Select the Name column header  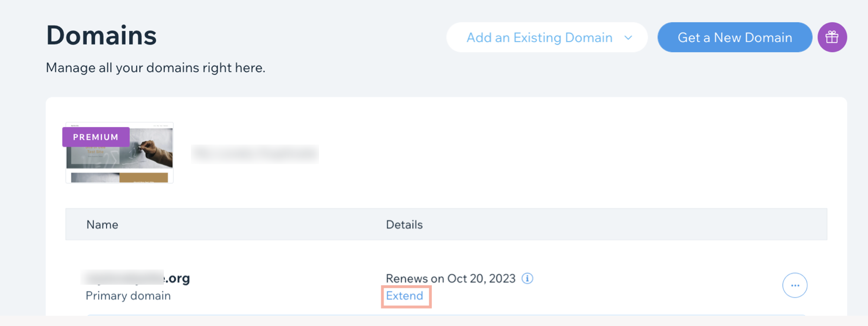coord(102,224)
